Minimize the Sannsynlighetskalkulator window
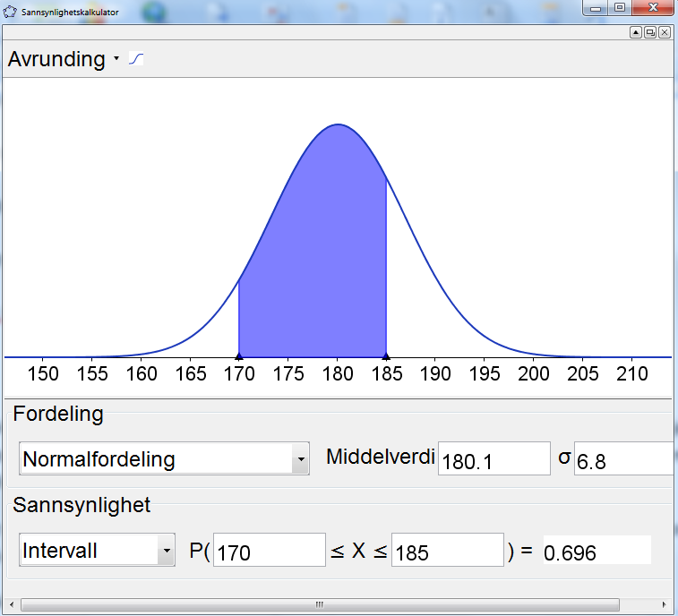 [x=596, y=8]
